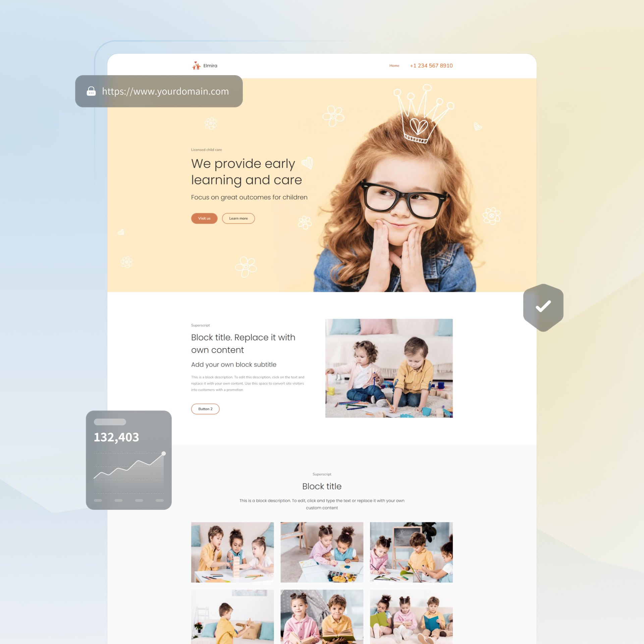644x644 pixels.
Task: Expand the Home navigation menu item
Action: point(393,65)
